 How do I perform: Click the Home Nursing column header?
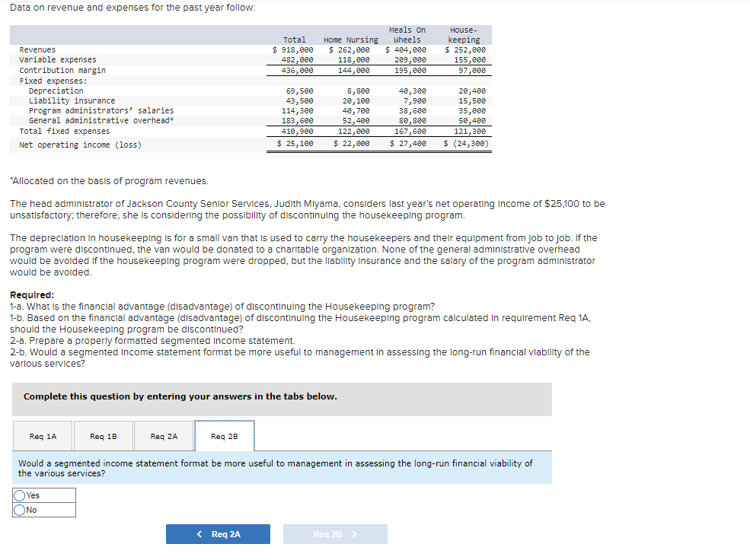pyautogui.click(x=350, y=40)
